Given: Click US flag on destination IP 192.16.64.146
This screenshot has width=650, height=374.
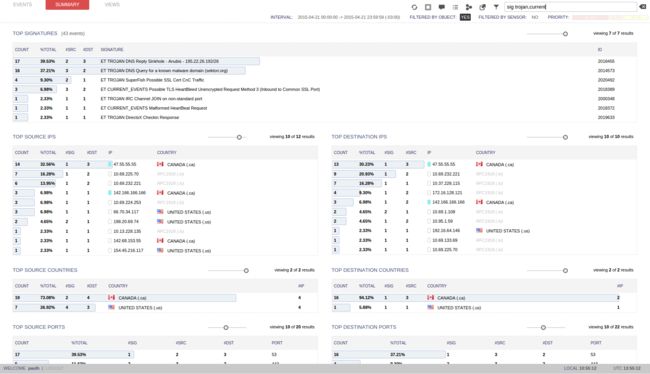Looking at the screenshot, I should (x=479, y=231).
